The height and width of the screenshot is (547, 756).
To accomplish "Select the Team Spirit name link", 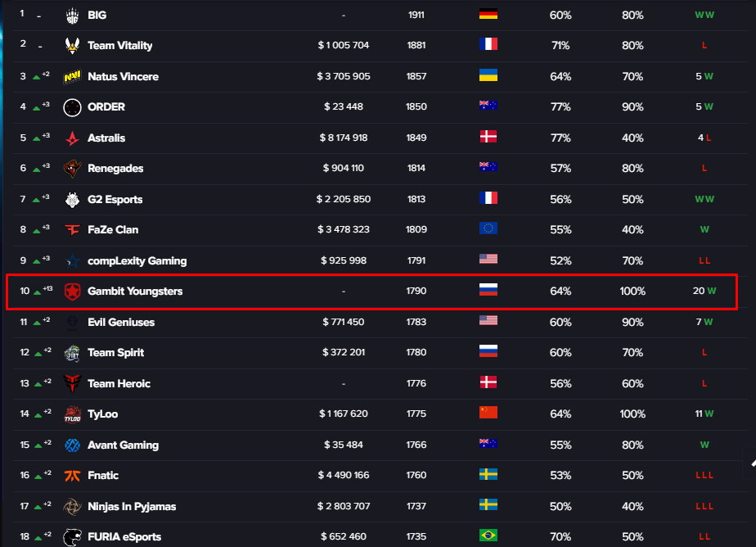I will (115, 353).
